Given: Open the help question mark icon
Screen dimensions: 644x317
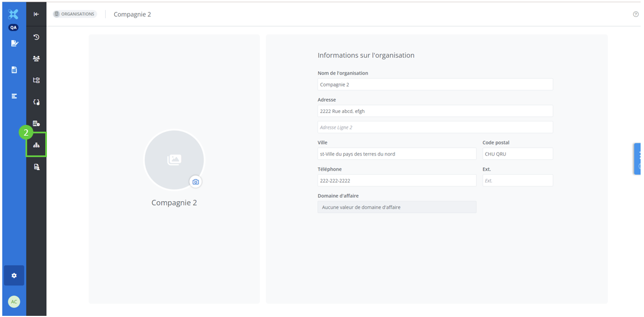Looking at the screenshot, I should (x=636, y=14).
